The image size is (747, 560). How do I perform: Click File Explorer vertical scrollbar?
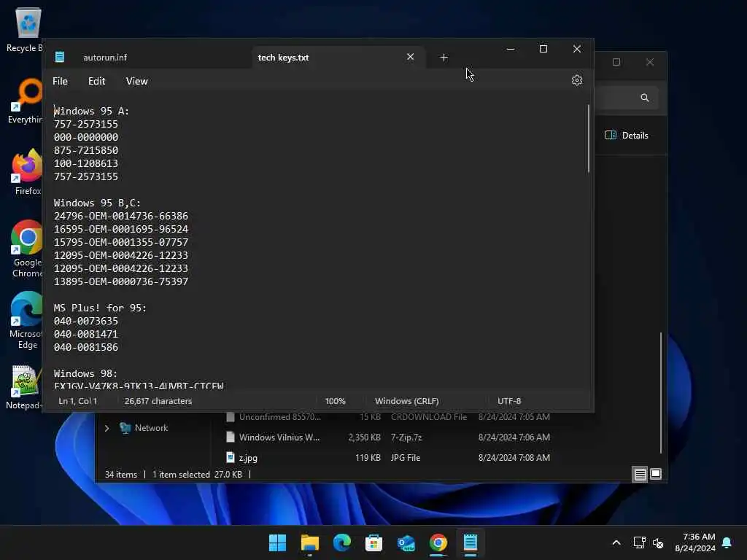(x=661, y=393)
